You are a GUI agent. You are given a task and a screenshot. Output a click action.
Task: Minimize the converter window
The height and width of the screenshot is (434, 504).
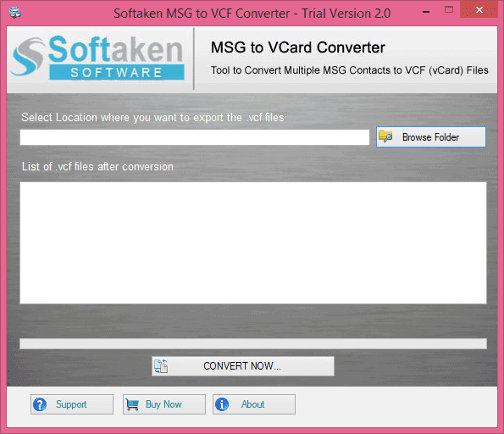click(426, 12)
